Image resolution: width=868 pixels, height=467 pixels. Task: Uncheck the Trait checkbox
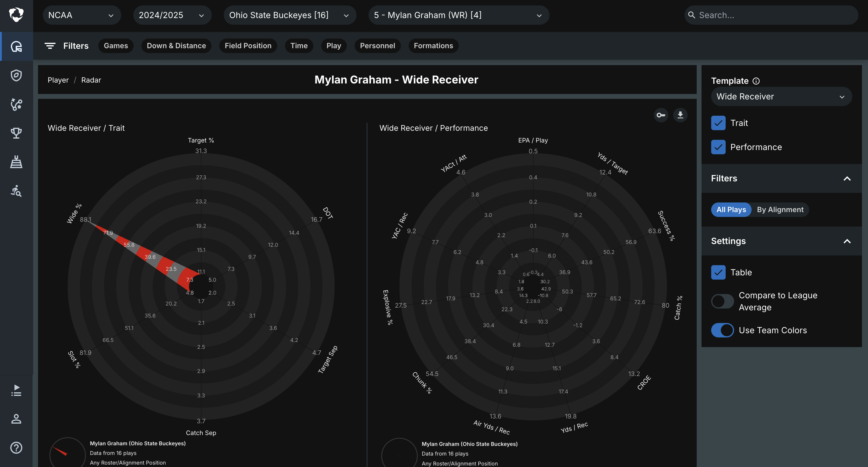718,123
